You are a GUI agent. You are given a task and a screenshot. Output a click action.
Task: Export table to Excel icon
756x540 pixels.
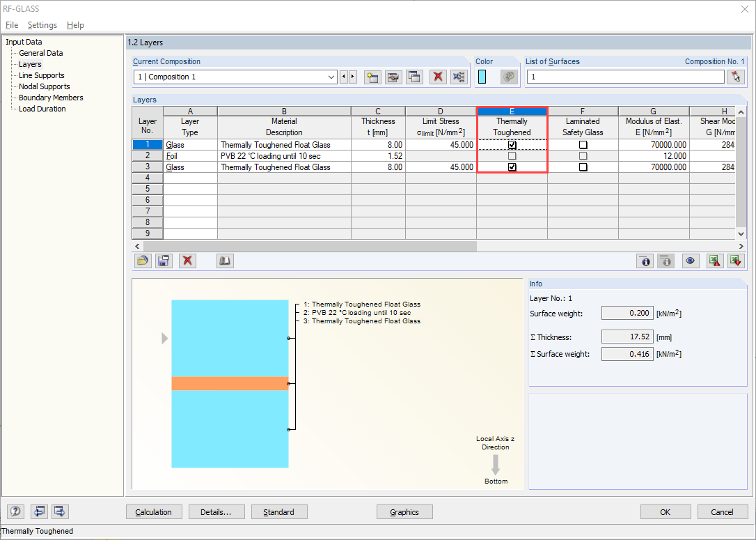point(714,261)
